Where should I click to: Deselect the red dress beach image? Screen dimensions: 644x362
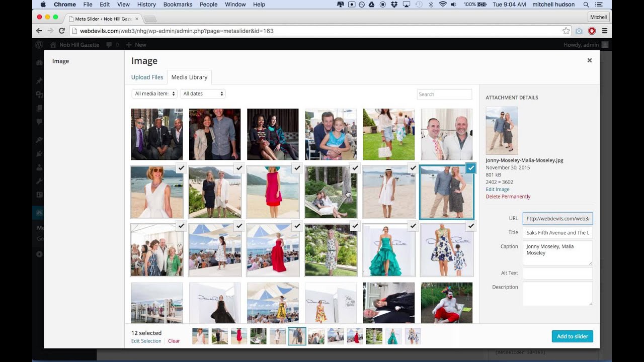297,168
